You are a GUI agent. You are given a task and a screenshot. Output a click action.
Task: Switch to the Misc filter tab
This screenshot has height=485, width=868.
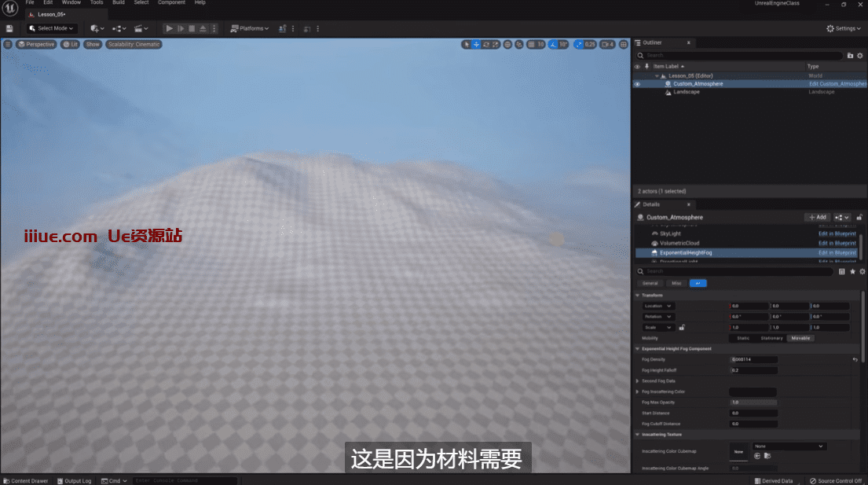[x=676, y=283]
